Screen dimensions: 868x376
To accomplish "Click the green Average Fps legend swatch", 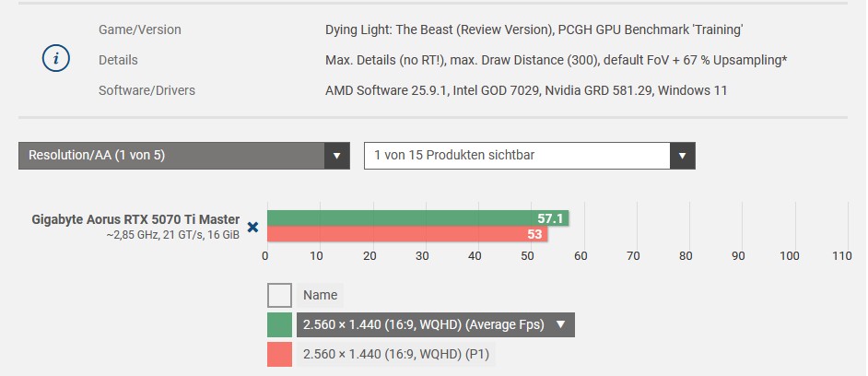I will tap(279, 324).
